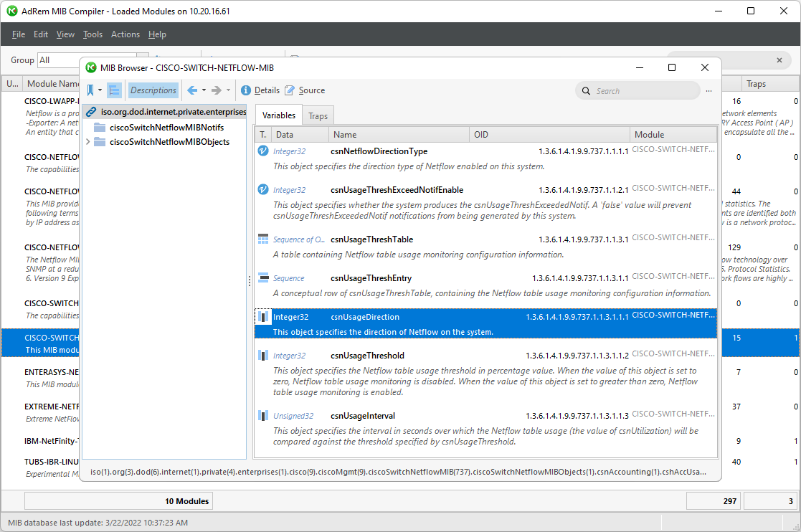Click the AdRem MIB Compiler title bar icon
Screen dimensions: 801x532
pos(11,11)
